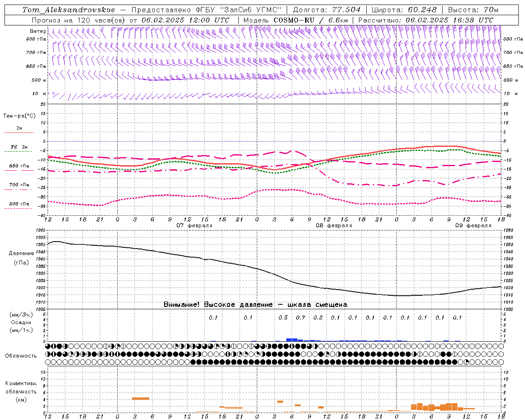Click the Td 2м dew point legend entry
The image size is (525, 420).
[19, 147]
